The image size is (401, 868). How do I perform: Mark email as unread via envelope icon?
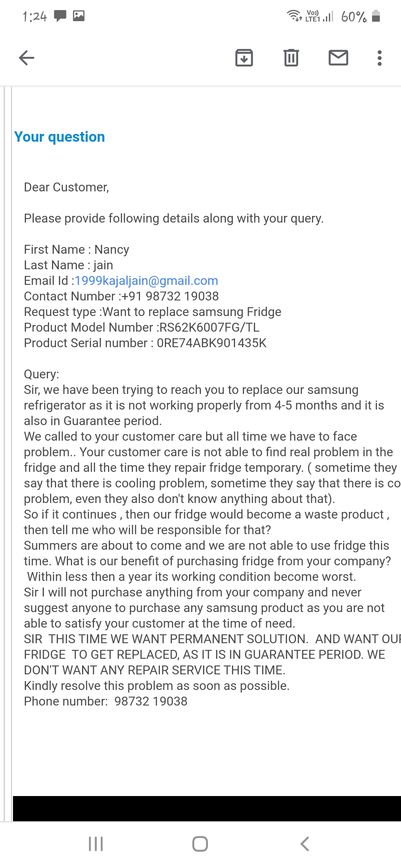(338, 58)
